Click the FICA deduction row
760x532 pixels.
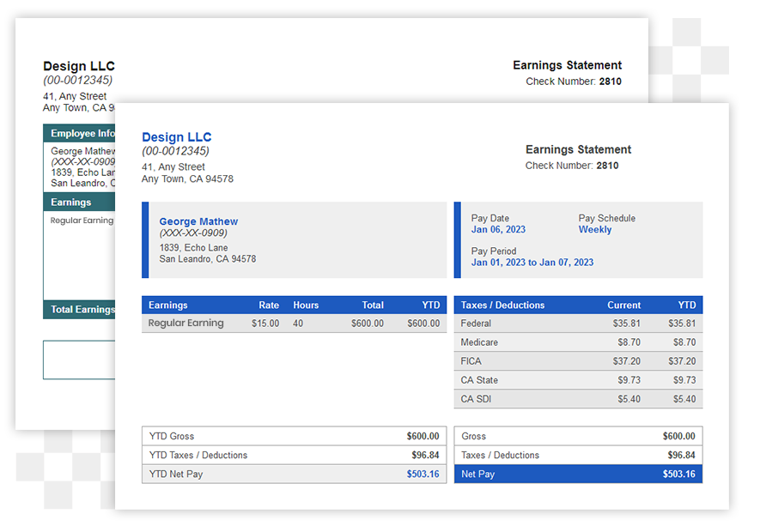[578, 361]
